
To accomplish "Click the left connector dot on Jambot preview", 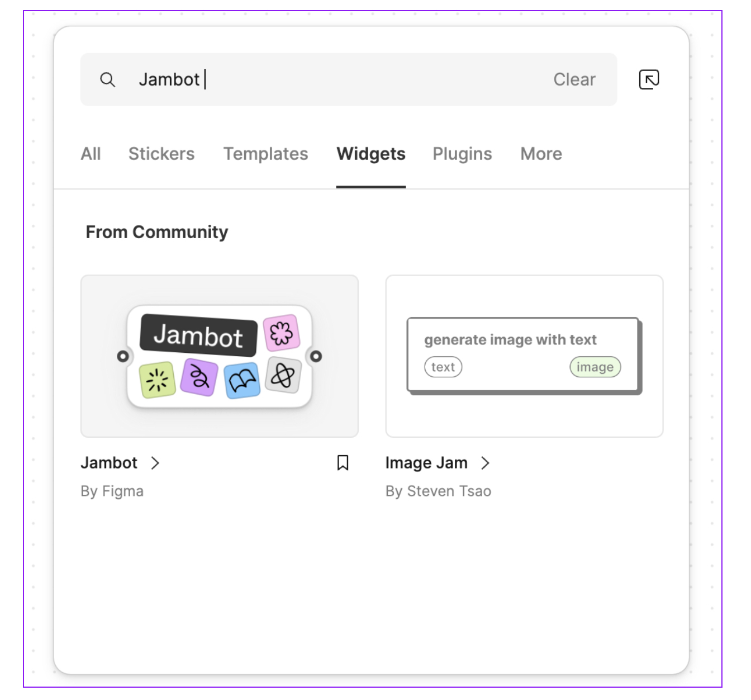I will tap(122, 355).
